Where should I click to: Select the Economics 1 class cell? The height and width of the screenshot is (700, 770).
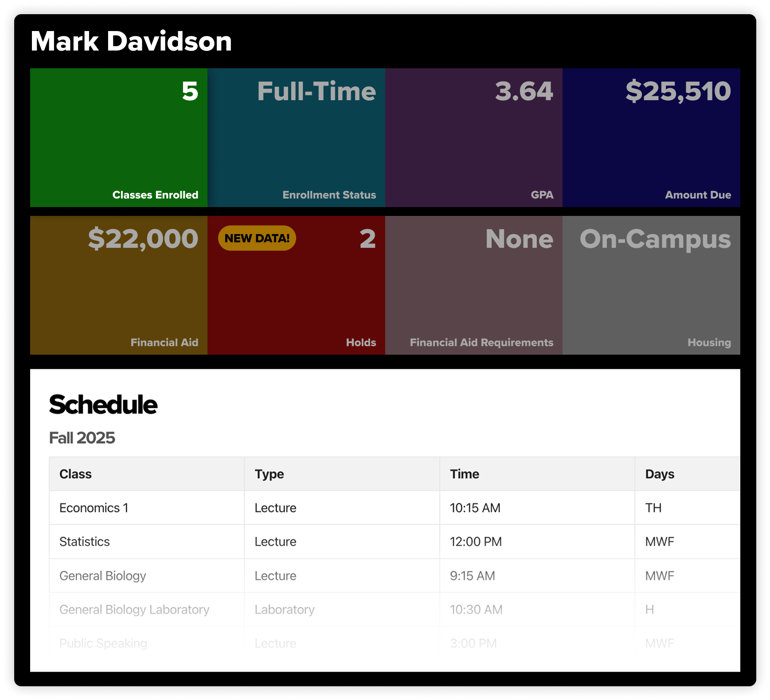pyautogui.click(x=147, y=508)
